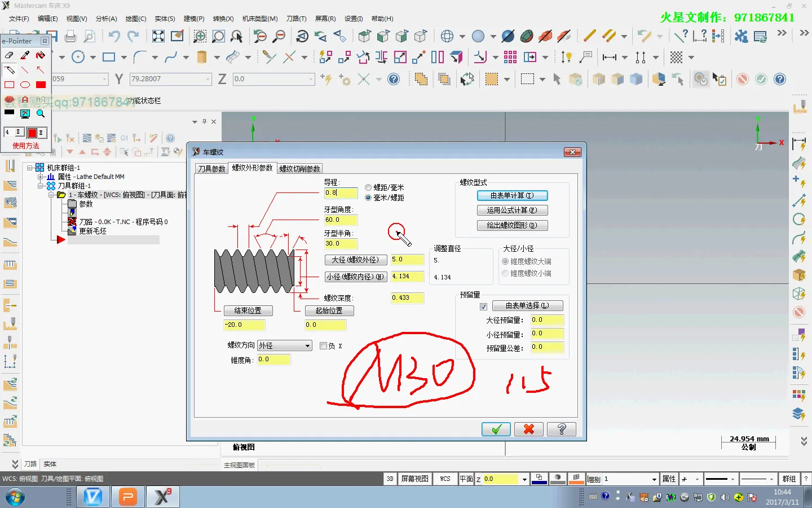
Task: Click the 导程 input field
Action: (340, 193)
